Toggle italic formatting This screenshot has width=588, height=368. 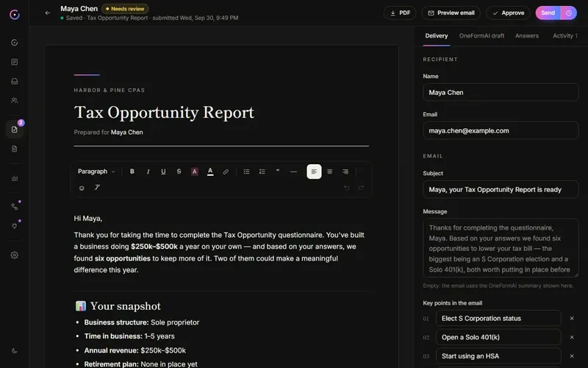point(148,171)
